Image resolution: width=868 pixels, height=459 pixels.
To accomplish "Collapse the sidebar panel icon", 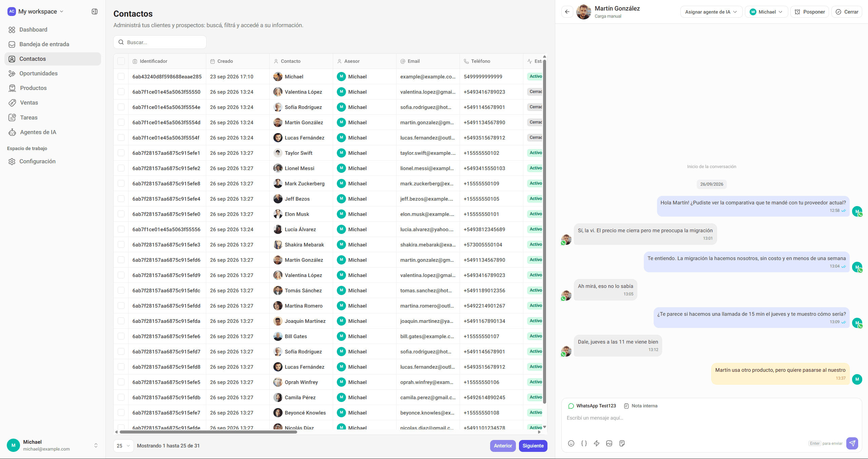I will point(95,12).
